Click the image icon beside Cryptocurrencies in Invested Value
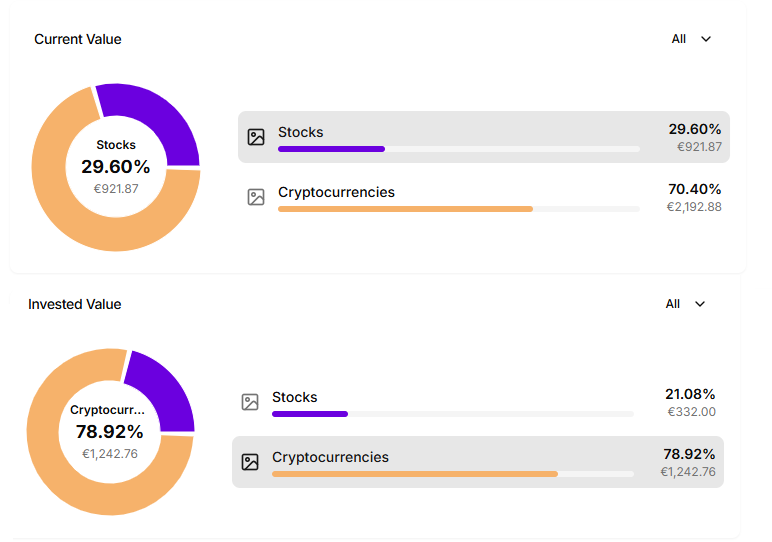Viewport: 772px width, 542px height. tap(250, 462)
